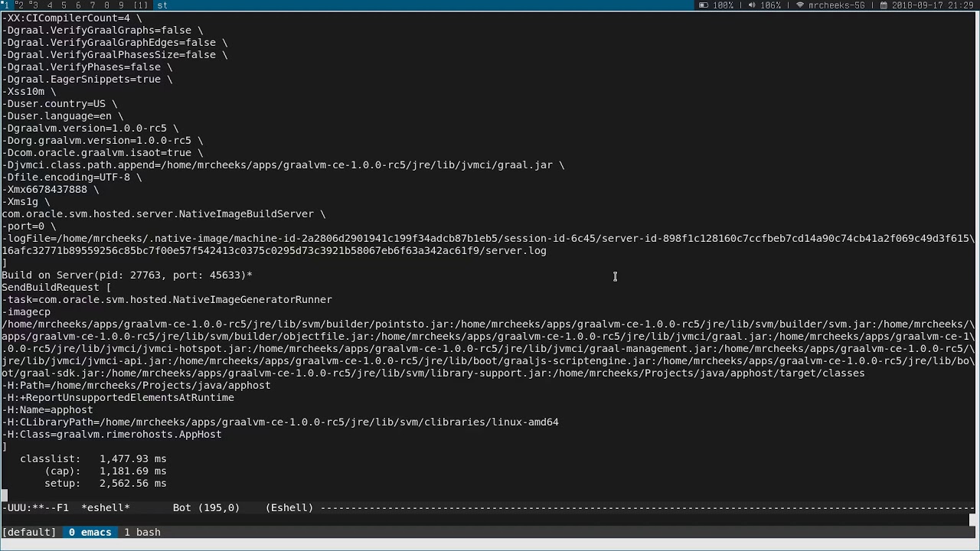Click the -H:CLibraryPath= line

[280, 422]
